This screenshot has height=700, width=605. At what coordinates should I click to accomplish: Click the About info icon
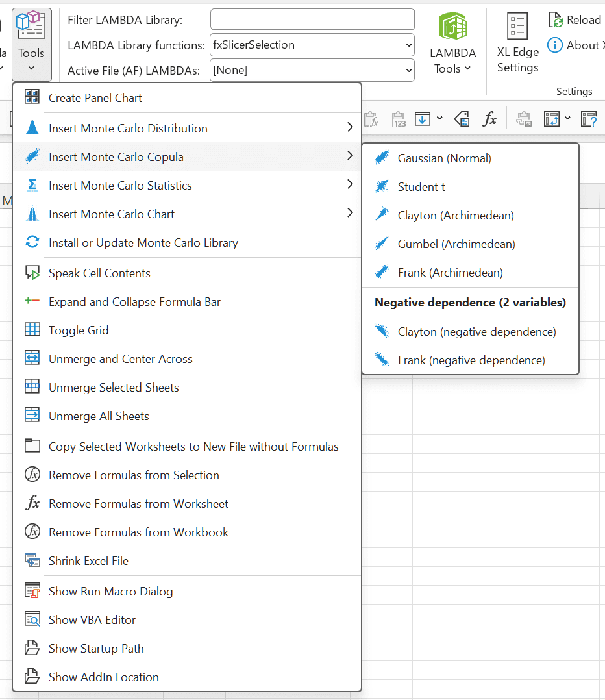[x=554, y=45]
